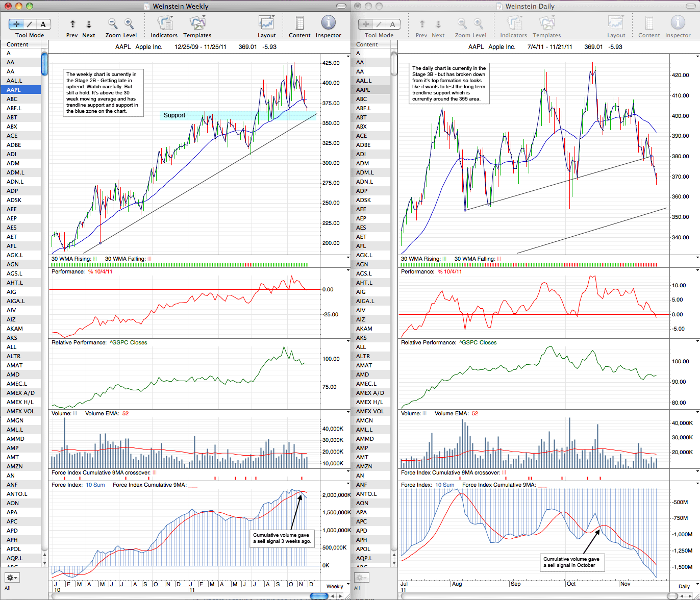Image resolution: width=700 pixels, height=600 pixels.
Task: Select the text annotation tool in Weekly window
Action: point(43,24)
